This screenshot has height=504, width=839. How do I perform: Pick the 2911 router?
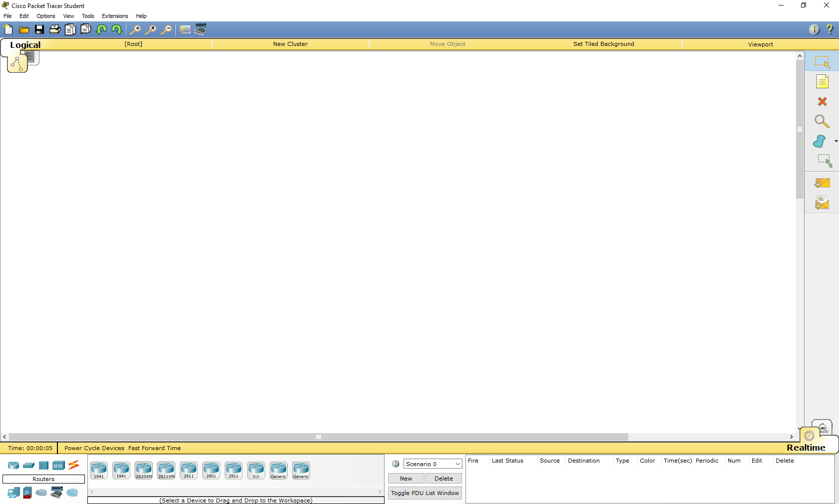[234, 470]
